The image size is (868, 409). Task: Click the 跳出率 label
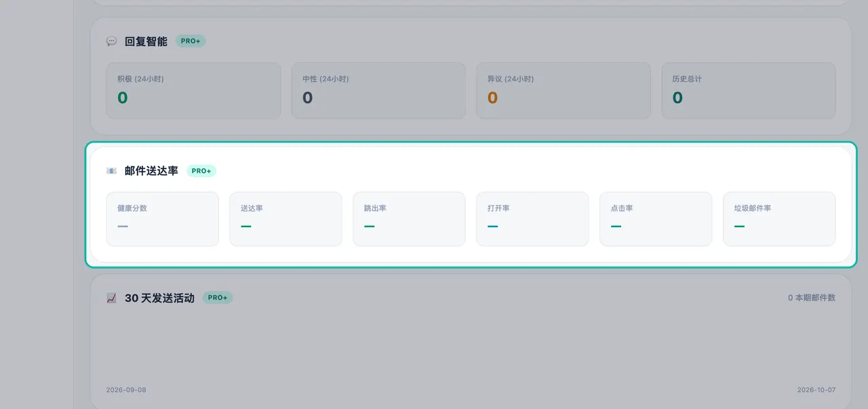coord(375,208)
